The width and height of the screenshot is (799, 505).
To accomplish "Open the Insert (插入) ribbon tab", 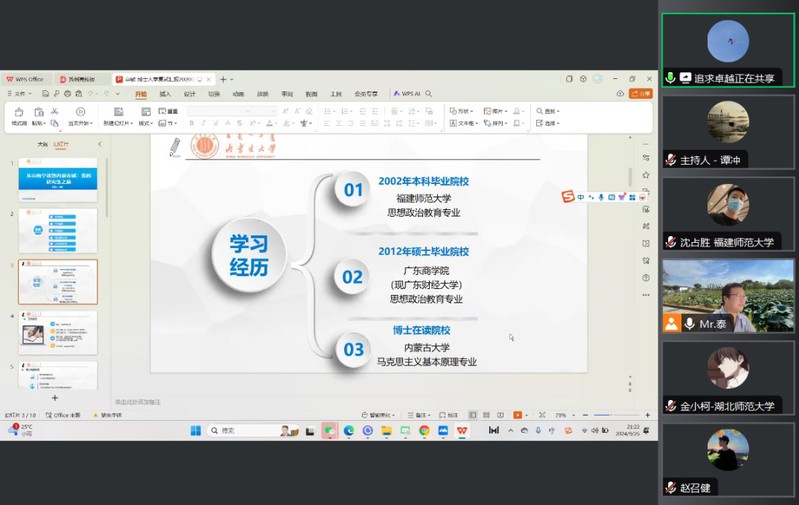I will [x=165, y=94].
